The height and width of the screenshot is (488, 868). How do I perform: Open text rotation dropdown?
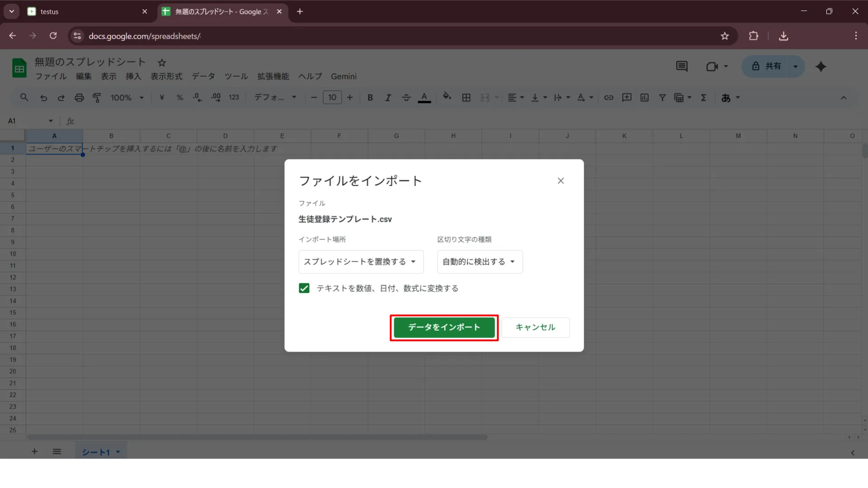pos(585,98)
